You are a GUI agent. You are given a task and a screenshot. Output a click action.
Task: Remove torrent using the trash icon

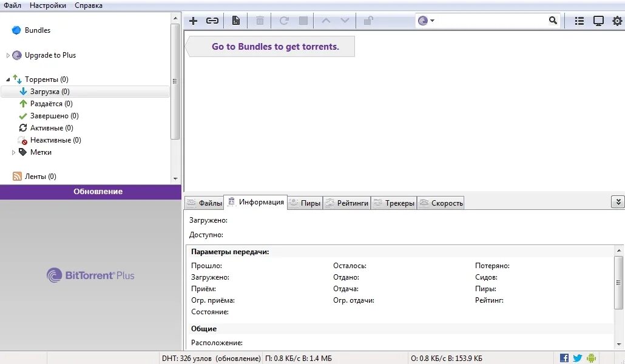click(x=259, y=20)
